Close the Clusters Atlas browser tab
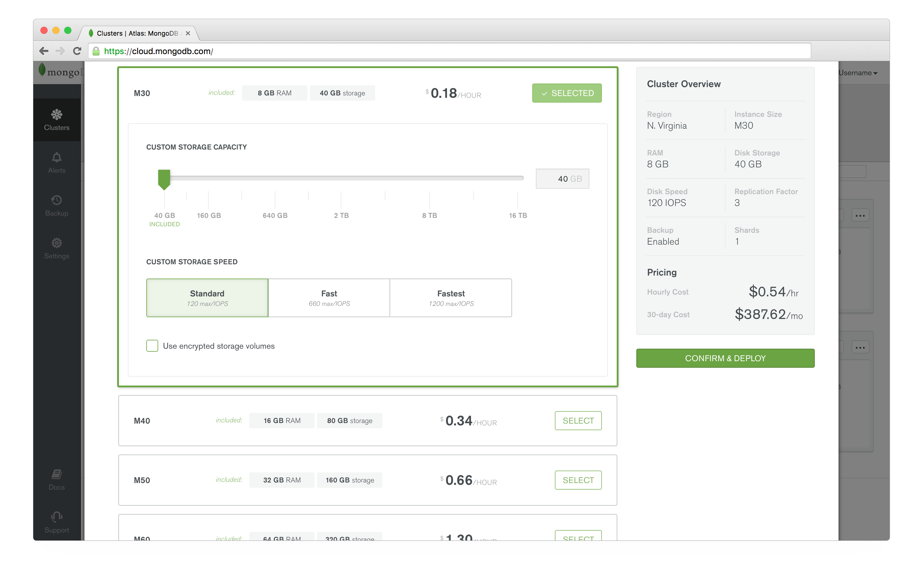 click(x=188, y=33)
